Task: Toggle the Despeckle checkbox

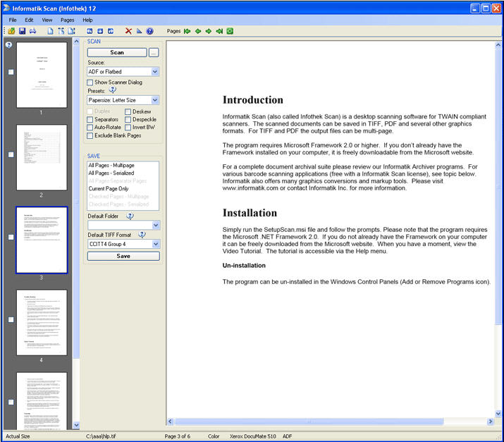Action: pyautogui.click(x=128, y=120)
